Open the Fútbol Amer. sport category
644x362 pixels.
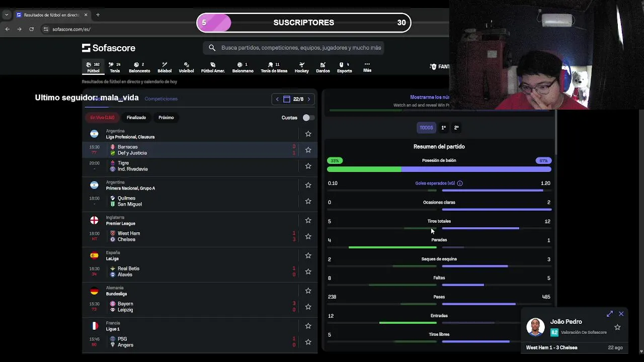pos(213,67)
